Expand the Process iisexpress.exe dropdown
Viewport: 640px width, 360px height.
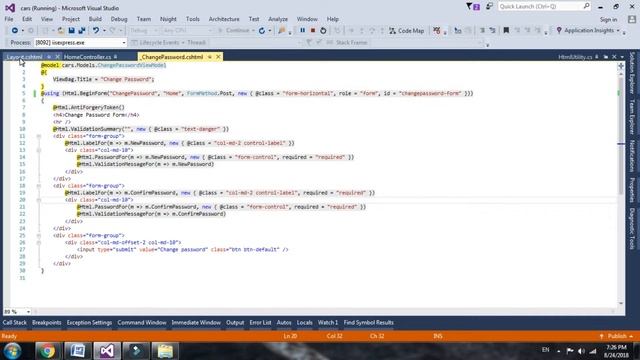pyautogui.click(x=124, y=42)
